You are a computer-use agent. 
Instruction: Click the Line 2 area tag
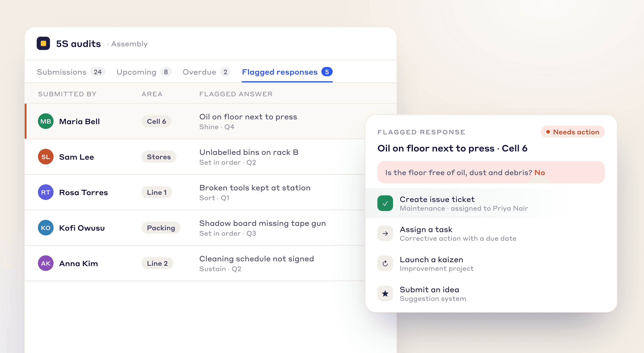pyautogui.click(x=157, y=263)
